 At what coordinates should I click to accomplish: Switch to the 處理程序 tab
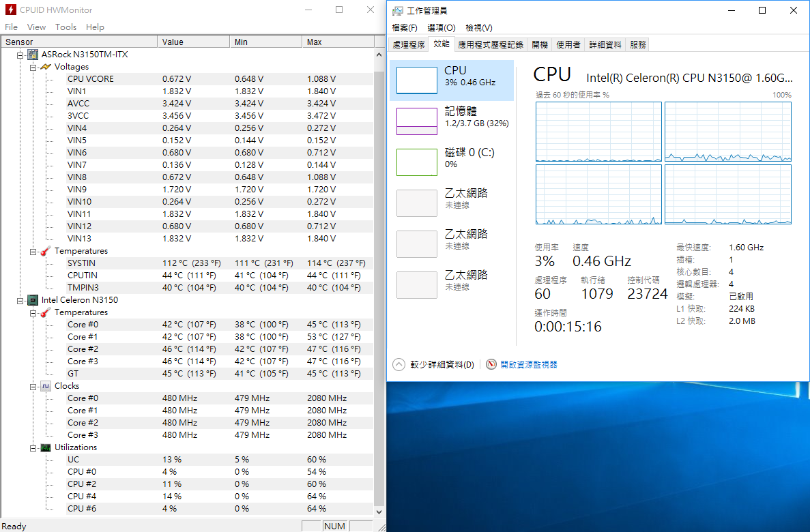click(x=409, y=45)
